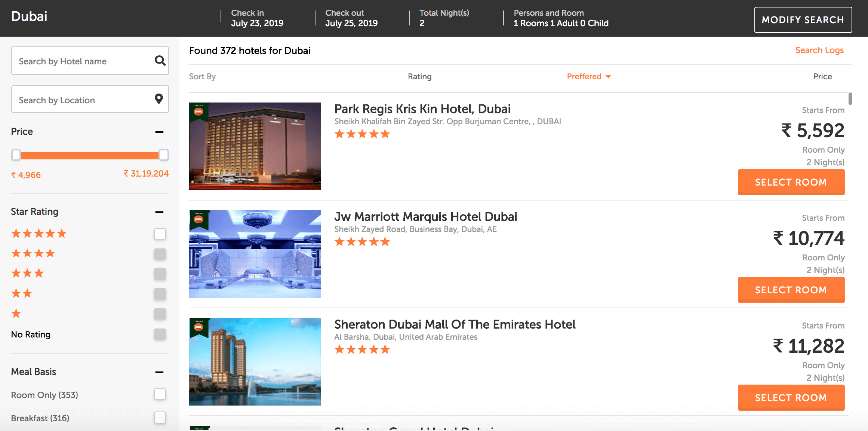The height and width of the screenshot is (431, 868).
Task: Click the single-star icon in rating filter
Action: pos(16,314)
